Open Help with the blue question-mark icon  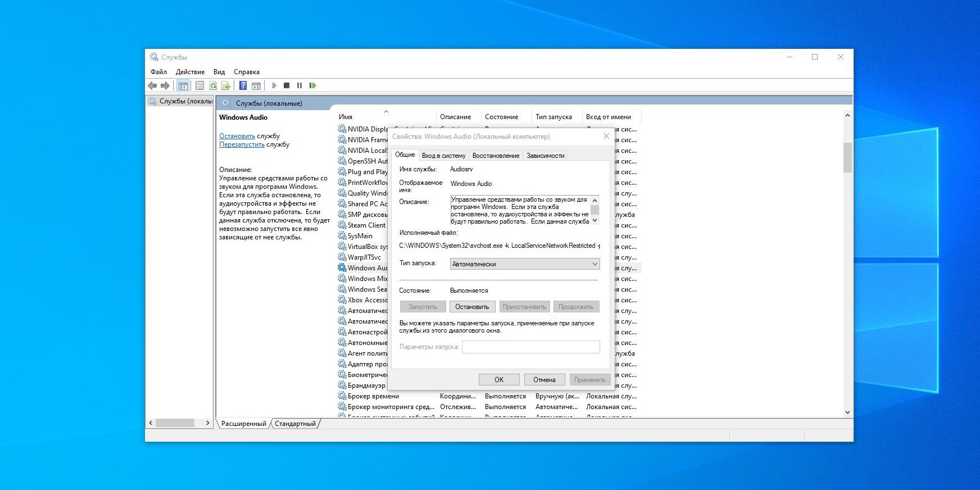coord(243,85)
